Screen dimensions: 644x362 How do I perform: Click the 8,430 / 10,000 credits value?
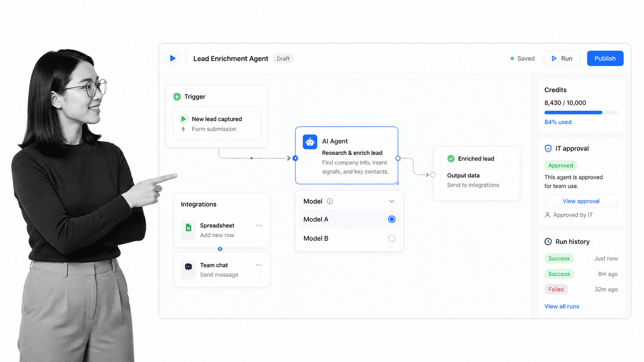click(565, 103)
